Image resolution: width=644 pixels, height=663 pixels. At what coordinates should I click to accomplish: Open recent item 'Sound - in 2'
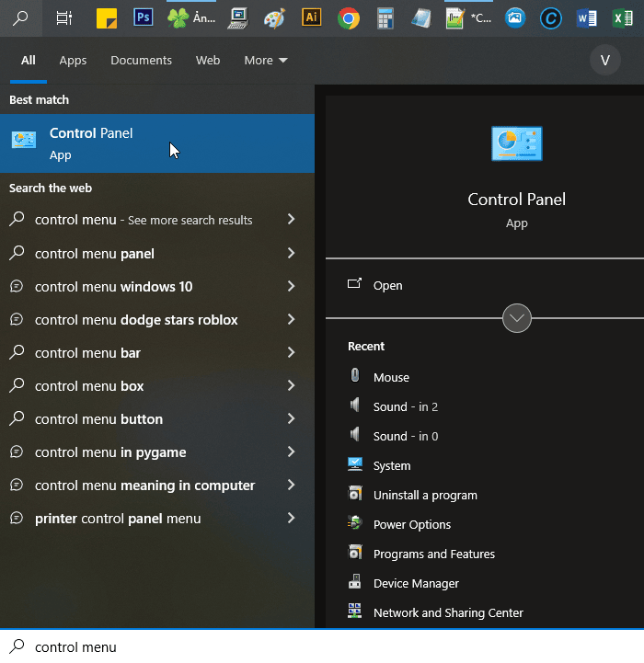406,406
